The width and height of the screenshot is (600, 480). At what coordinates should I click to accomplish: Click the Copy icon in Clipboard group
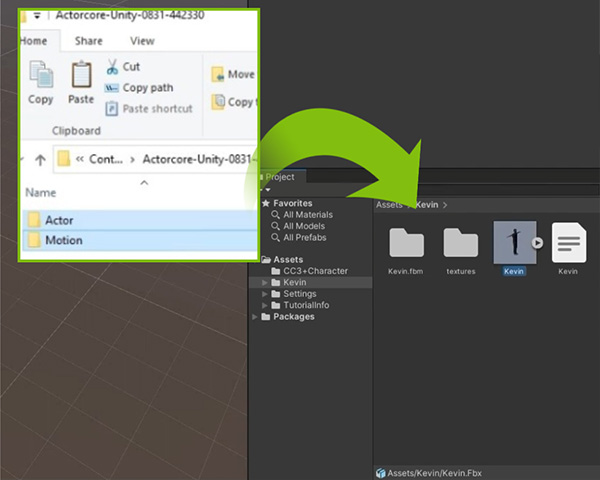coord(41,76)
